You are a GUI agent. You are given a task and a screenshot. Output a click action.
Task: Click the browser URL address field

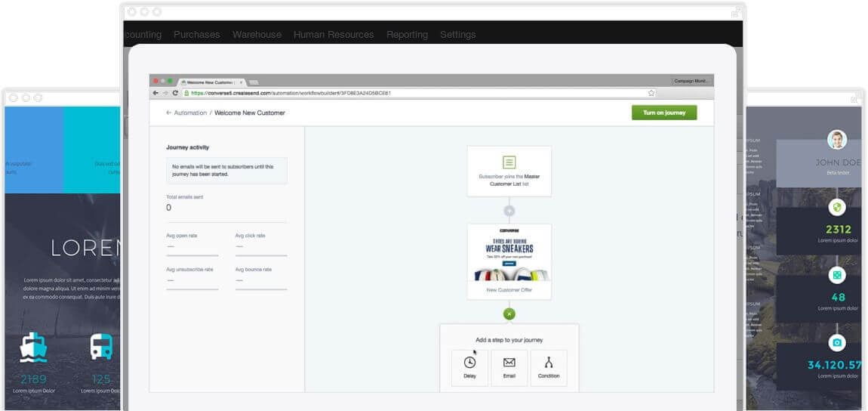point(415,93)
